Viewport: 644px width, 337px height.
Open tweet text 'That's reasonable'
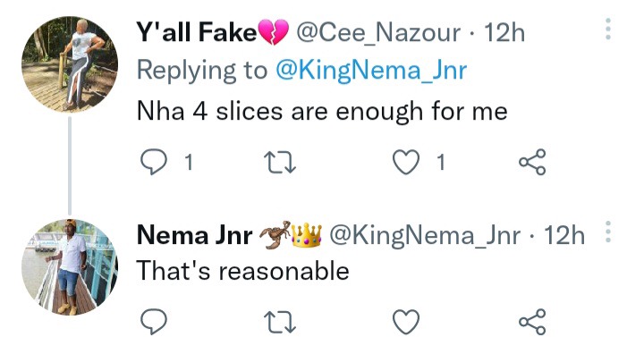point(242,272)
